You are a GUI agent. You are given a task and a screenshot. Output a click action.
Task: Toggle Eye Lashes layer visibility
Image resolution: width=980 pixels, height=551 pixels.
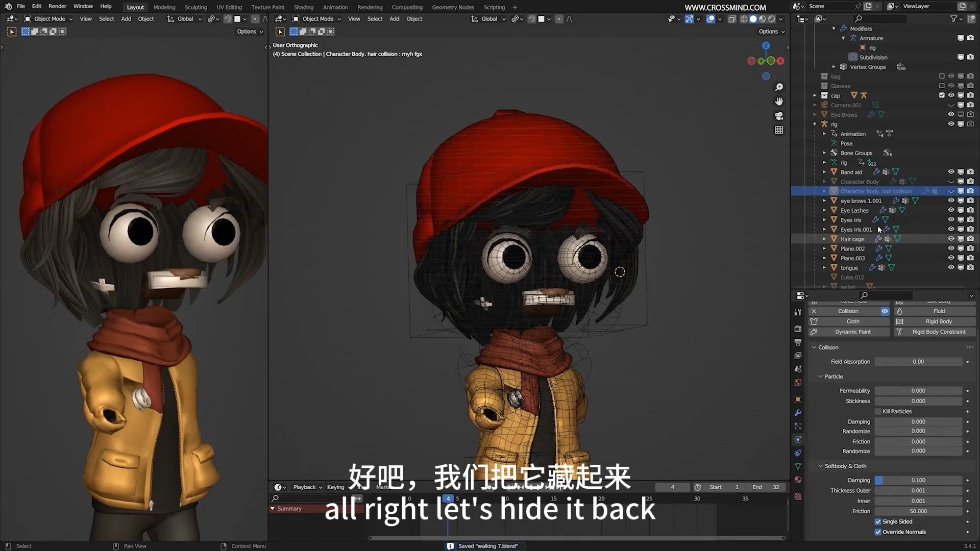(950, 210)
